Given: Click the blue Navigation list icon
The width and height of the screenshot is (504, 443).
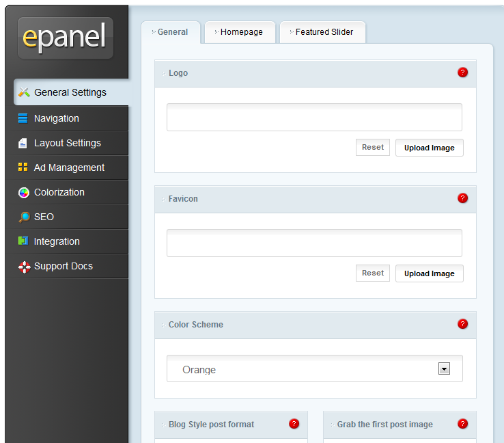Looking at the screenshot, I should point(23,118).
